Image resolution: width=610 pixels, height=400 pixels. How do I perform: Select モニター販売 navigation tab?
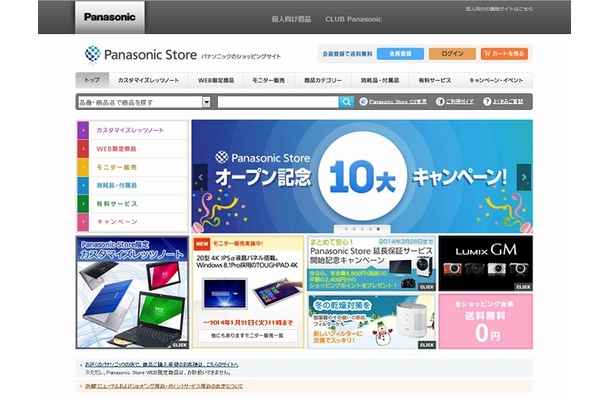268,80
